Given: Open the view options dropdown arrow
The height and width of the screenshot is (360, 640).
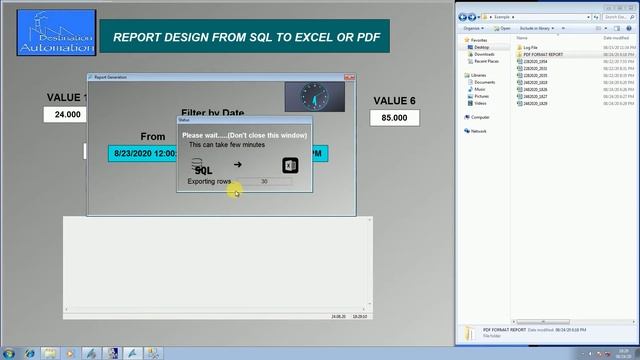Looking at the screenshot, I should [x=606, y=28].
